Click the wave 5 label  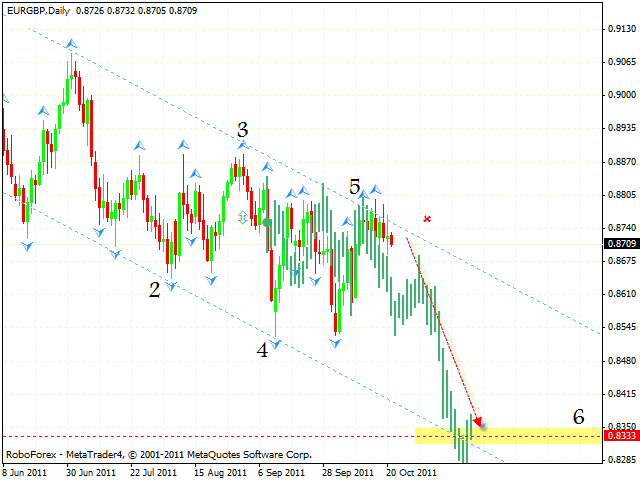pos(355,186)
